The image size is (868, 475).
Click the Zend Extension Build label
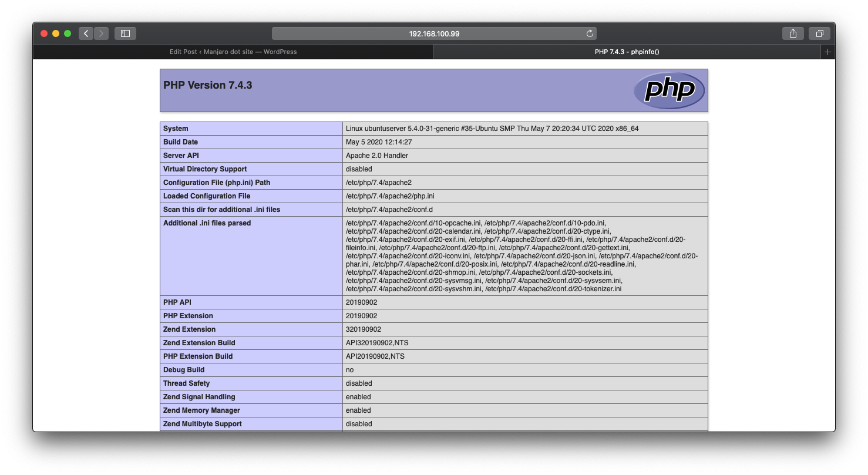(x=199, y=343)
